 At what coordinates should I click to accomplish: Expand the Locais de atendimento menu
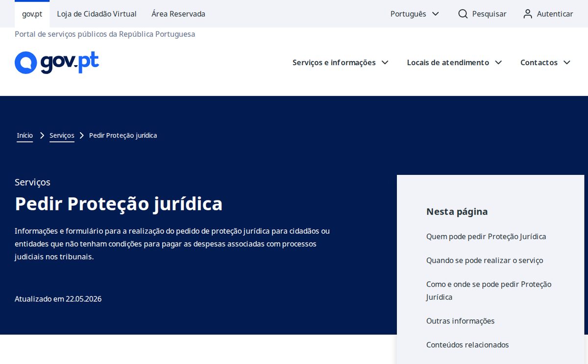[455, 63]
